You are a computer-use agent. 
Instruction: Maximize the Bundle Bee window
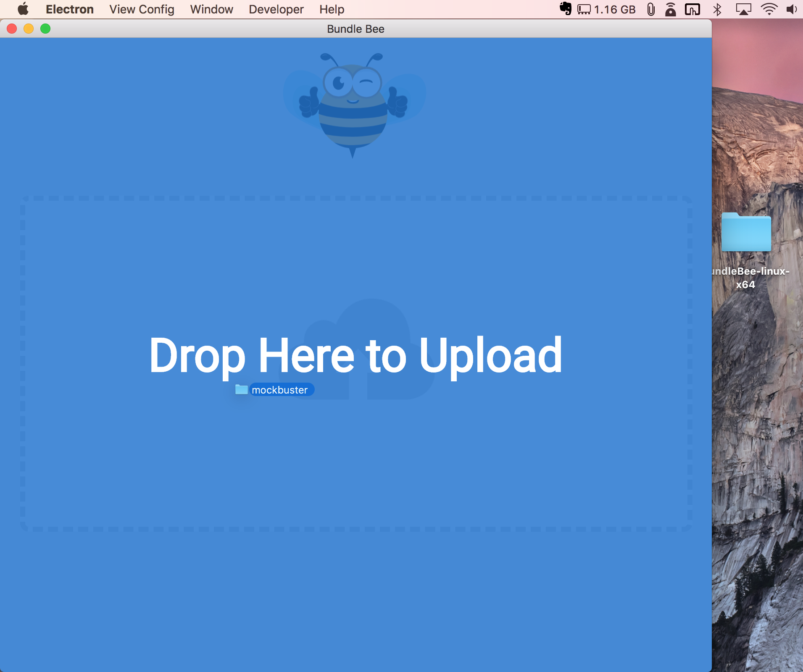coord(45,29)
